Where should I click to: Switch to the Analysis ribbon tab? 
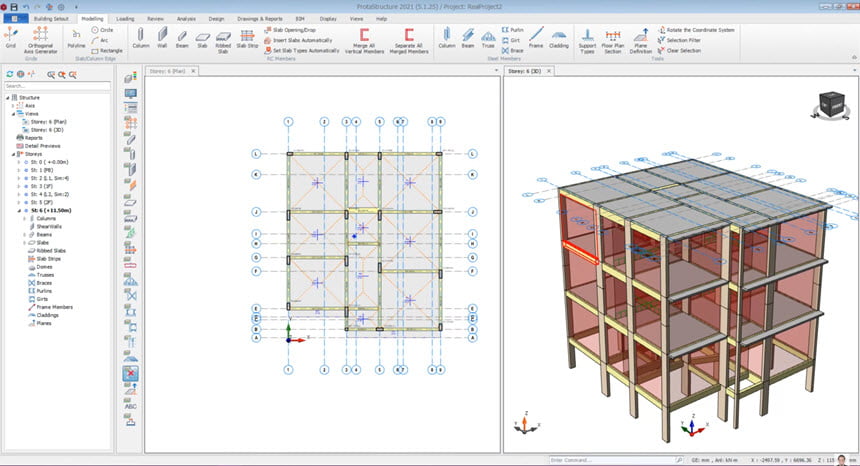click(186, 19)
